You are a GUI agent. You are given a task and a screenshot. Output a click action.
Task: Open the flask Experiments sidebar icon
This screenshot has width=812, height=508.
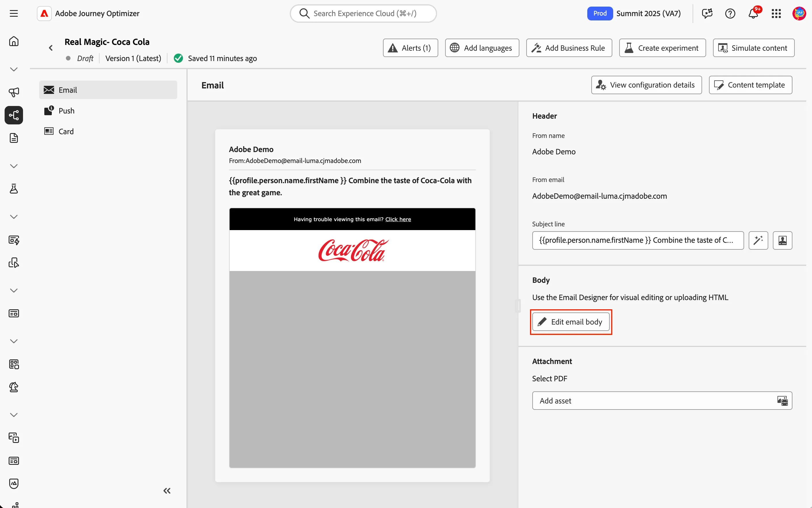pos(14,189)
